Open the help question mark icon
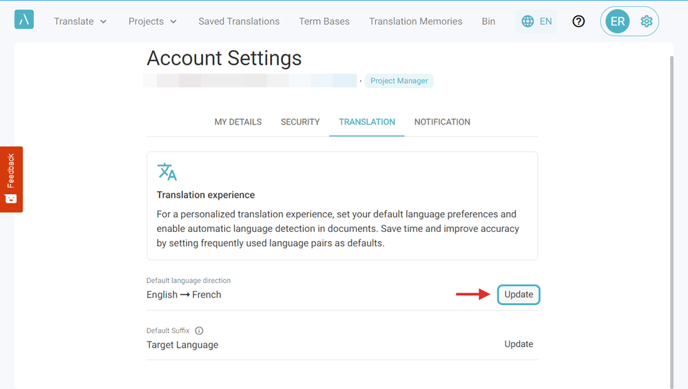The height and width of the screenshot is (389, 688). [578, 21]
